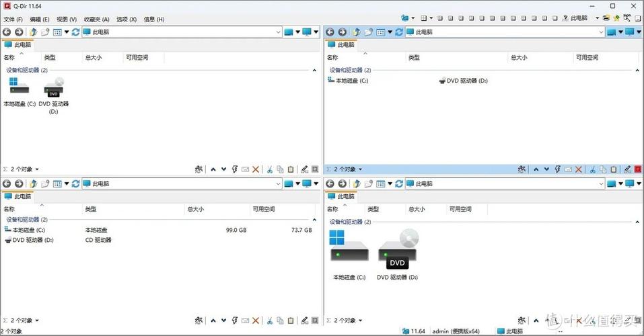
Task: Sort by '名称' column in top-left pane
Action: click(9, 58)
